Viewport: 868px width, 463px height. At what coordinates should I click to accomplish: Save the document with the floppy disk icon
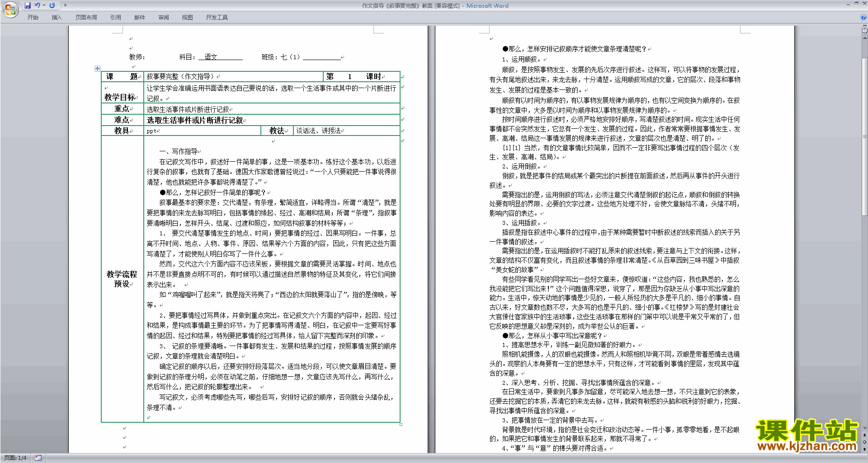point(28,5)
